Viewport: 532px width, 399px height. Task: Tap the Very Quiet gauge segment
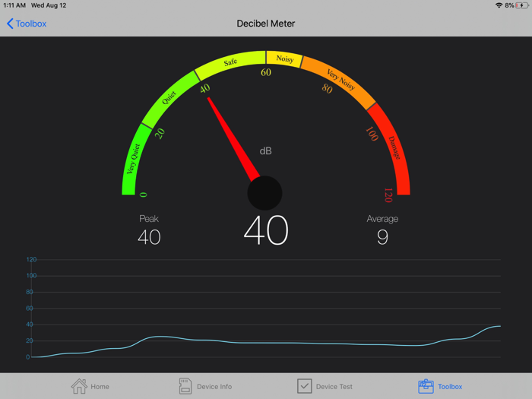(x=132, y=159)
